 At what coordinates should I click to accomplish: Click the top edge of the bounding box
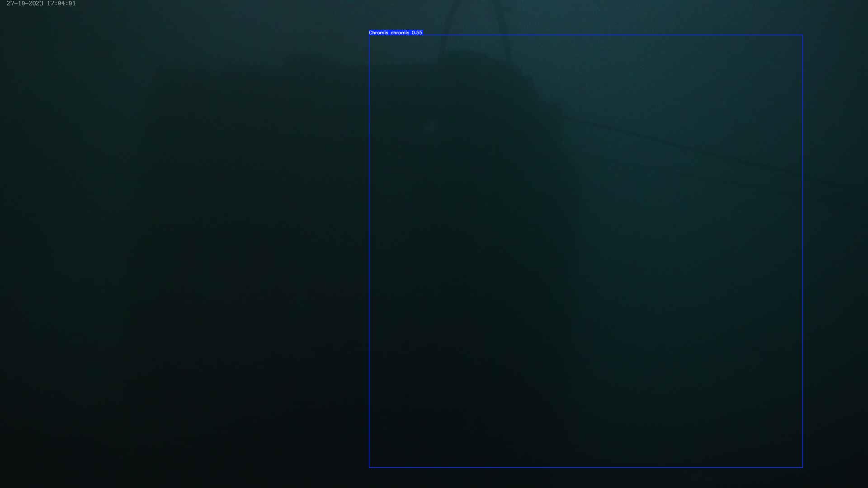pyautogui.click(x=585, y=35)
